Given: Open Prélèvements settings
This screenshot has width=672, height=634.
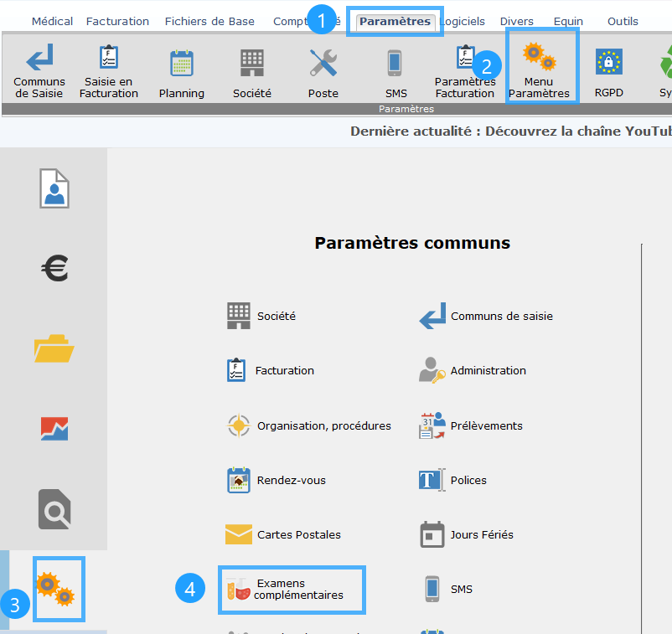Looking at the screenshot, I should pyautogui.click(x=471, y=425).
